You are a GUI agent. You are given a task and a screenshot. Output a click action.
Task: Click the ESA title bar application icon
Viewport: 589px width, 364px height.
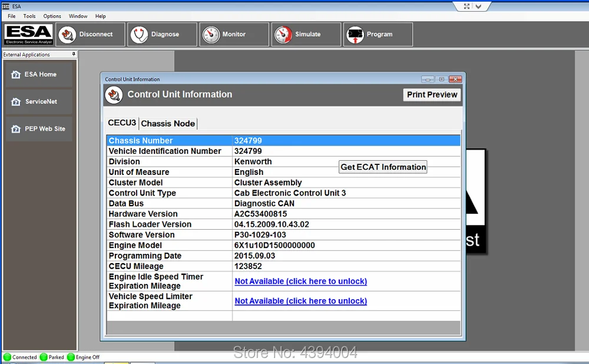(6, 6)
